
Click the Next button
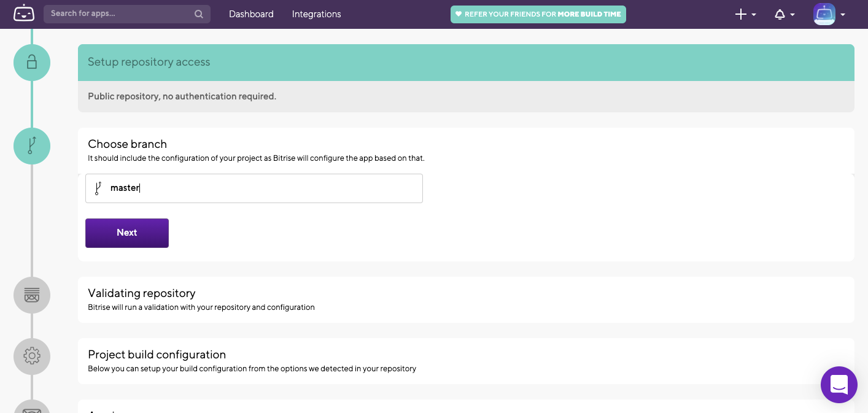point(127,233)
